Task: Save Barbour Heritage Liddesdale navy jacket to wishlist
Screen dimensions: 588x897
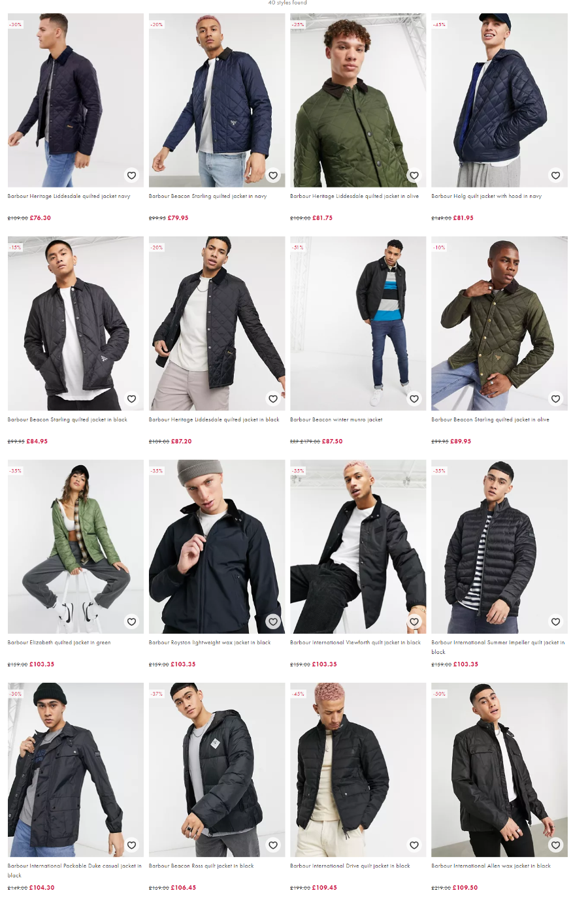Action: click(132, 175)
